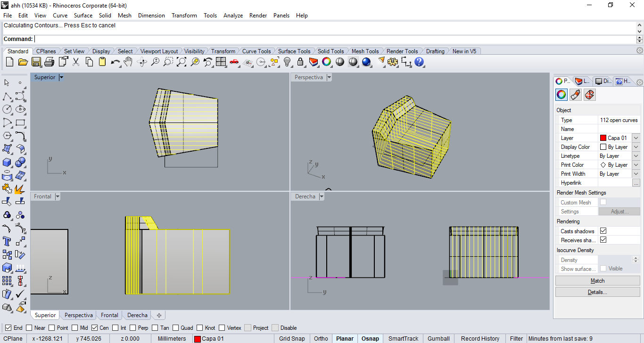
Task: Switch to the Curve Tools toolbar tab
Action: click(256, 51)
